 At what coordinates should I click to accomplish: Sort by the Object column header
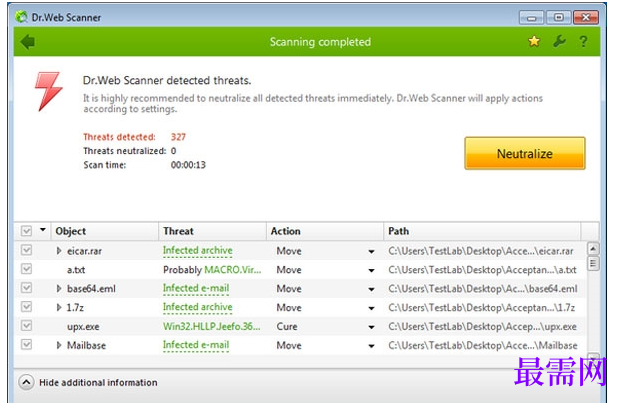tap(105, 231)
